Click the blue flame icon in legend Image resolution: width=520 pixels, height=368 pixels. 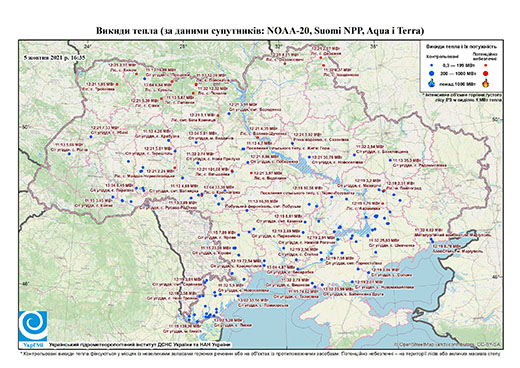(432, 83)
